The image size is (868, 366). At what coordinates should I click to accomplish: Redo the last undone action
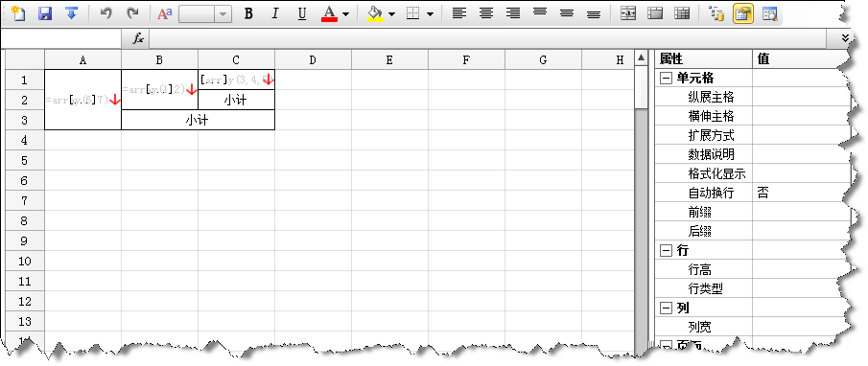tap(132, 13)
